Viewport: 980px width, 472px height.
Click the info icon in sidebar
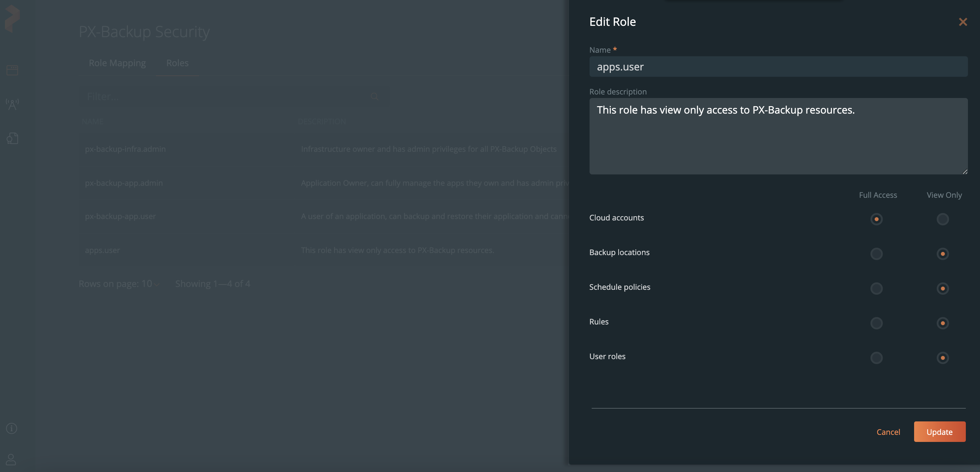[x=11, y=428]
